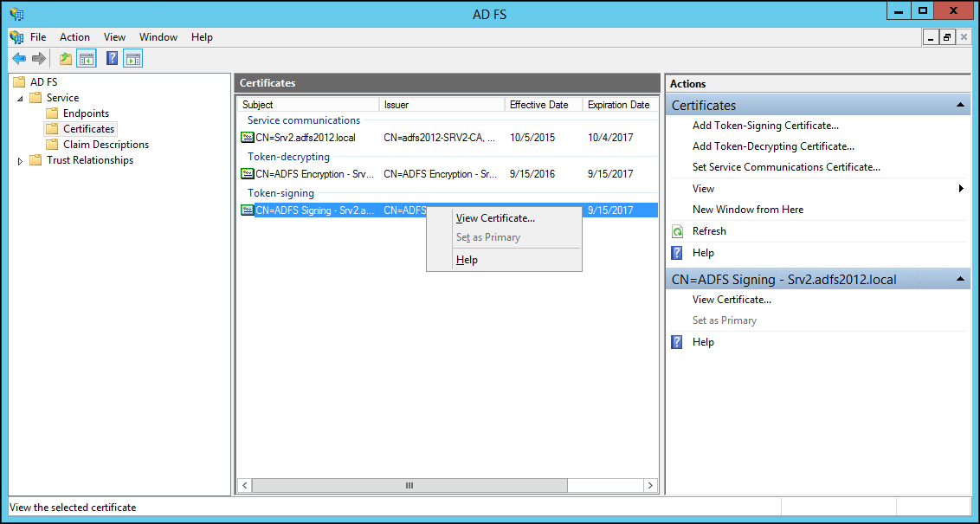Click the MMC icon beside the File menu
980x524 pixels.
(16, 37)
